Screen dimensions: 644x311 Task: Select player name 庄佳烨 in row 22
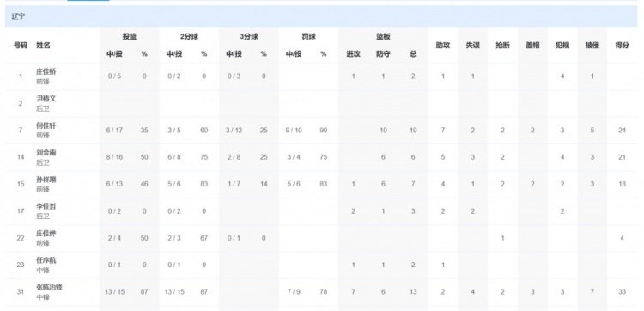point(46,234)
